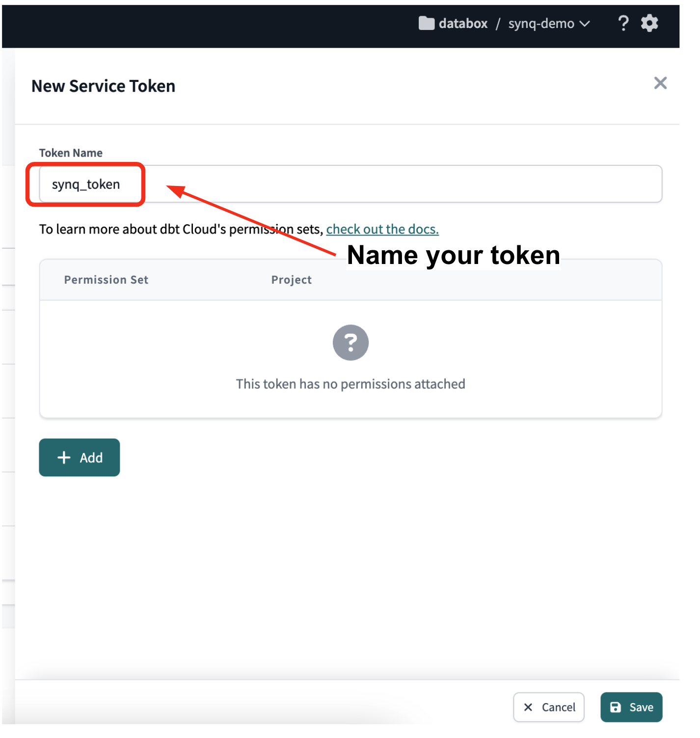Click the Permission Set column header
The width and height of the screenshot is (700, 738).
[x=106, y=280]
